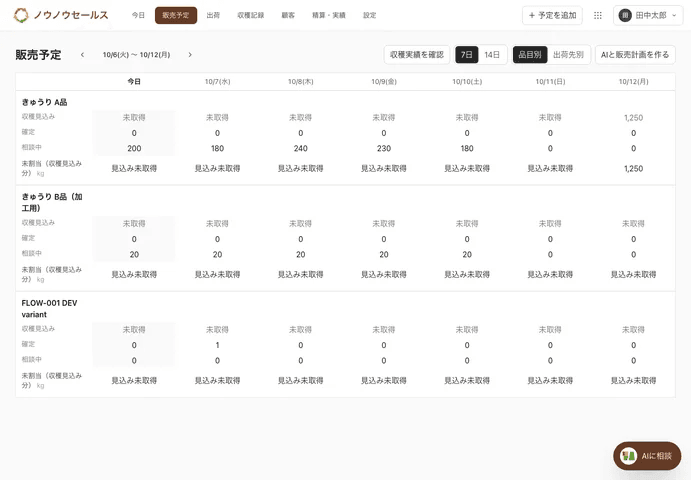This screenshot has height=480, width=691.
Task: Click きゅうり A品 相談中 180 on 10/10
Action: click(x=467, y=149)
